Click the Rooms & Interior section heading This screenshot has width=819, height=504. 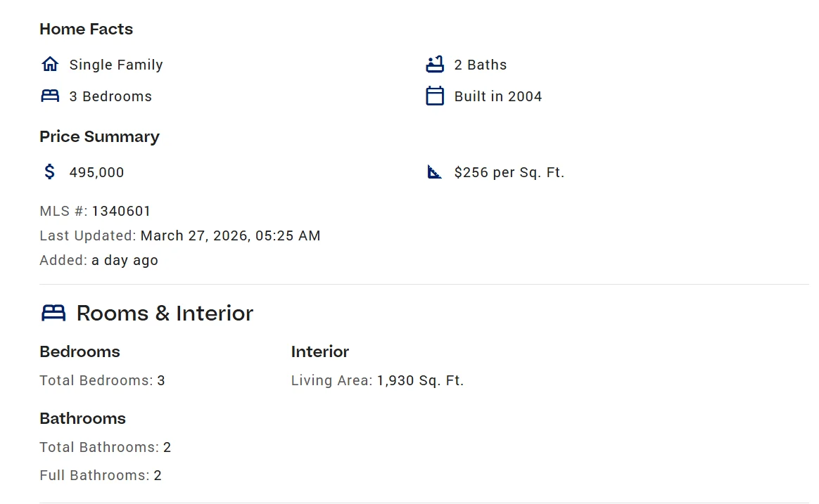[x=165, y=313]
